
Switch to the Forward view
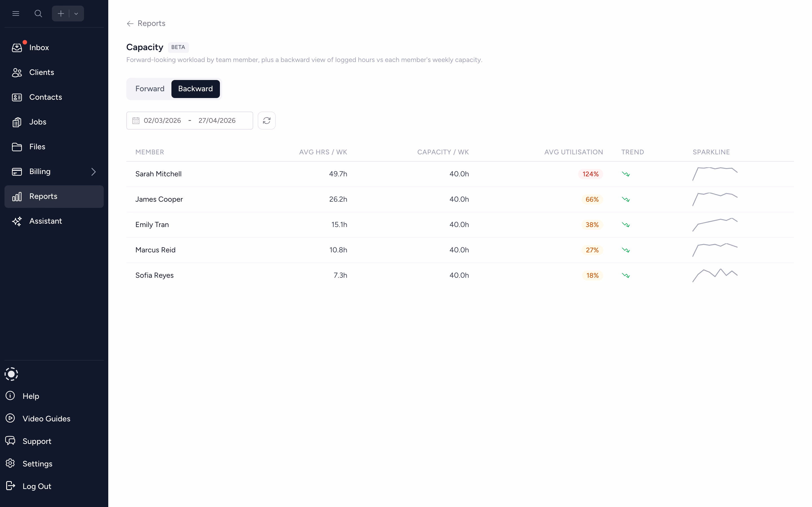click(x=150, y=89)
